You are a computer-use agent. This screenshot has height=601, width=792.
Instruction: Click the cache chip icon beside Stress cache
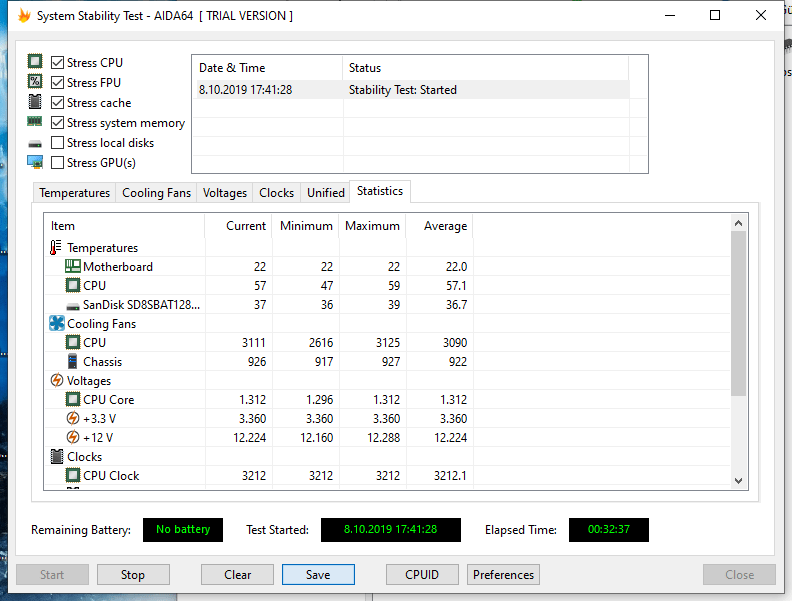coord(35,102)
